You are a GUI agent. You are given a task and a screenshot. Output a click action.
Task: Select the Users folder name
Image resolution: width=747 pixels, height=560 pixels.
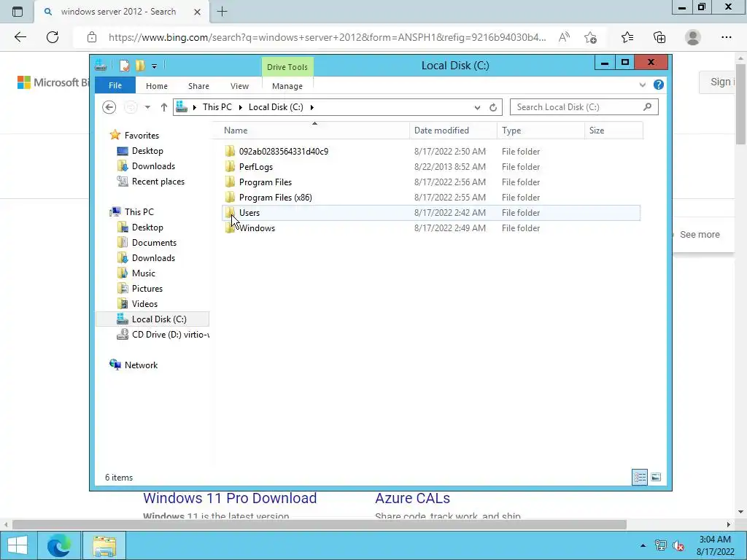point(249,213)
